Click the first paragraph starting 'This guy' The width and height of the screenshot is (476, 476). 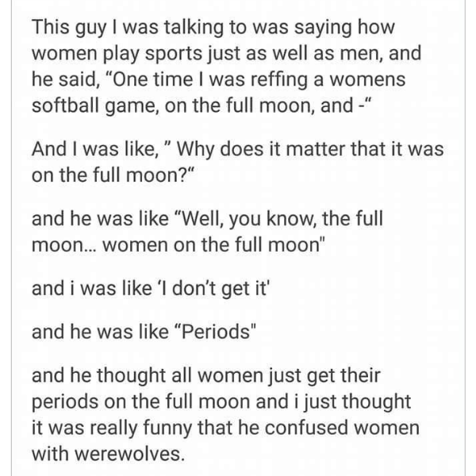click(x=227, y=66)
